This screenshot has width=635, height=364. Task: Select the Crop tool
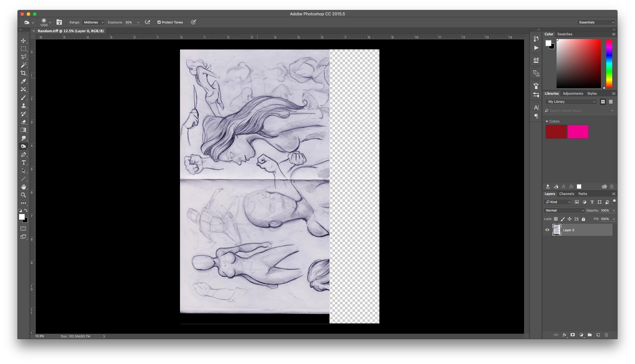23,73
